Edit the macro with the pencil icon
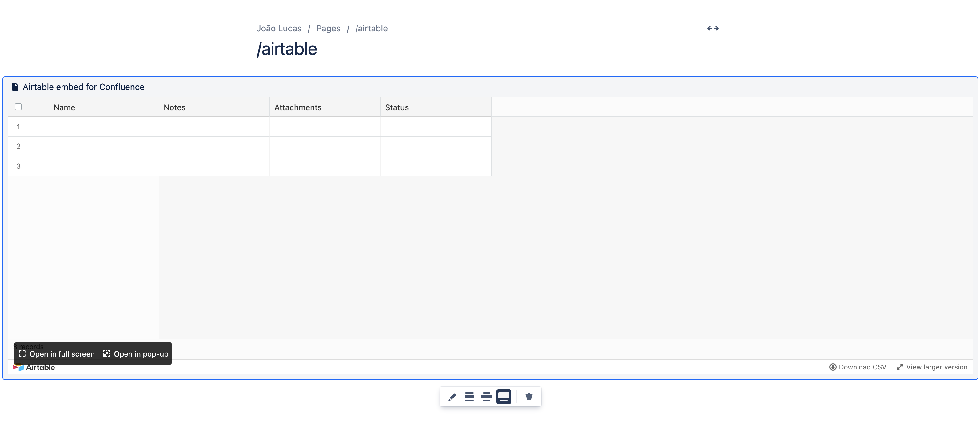 pyautogui.click(x=452, y=397)
